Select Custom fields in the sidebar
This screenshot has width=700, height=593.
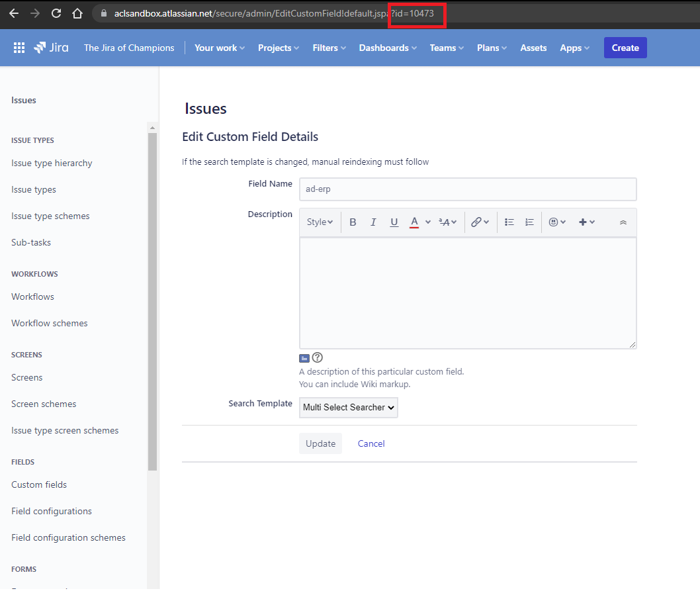pyautogui.click(x=39, y=484)
